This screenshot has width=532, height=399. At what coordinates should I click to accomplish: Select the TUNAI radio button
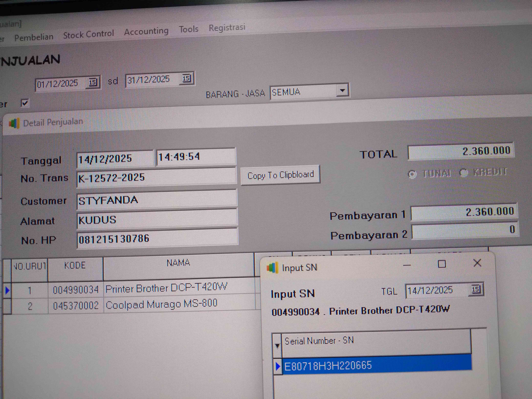[412, 174]
